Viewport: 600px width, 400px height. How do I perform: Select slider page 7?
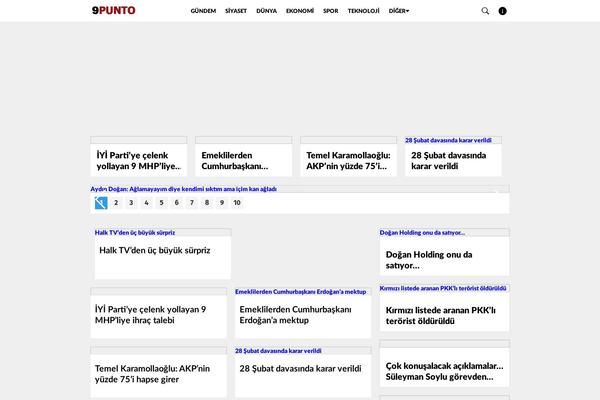[x=192, y=203]
